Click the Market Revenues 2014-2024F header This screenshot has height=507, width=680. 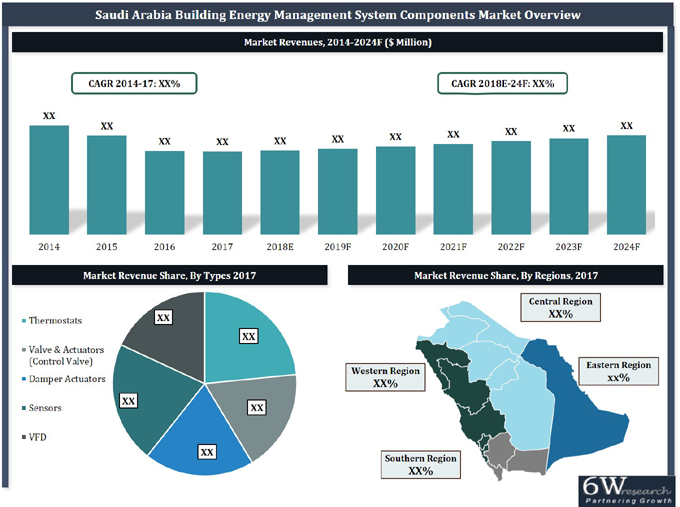point(337,42)
